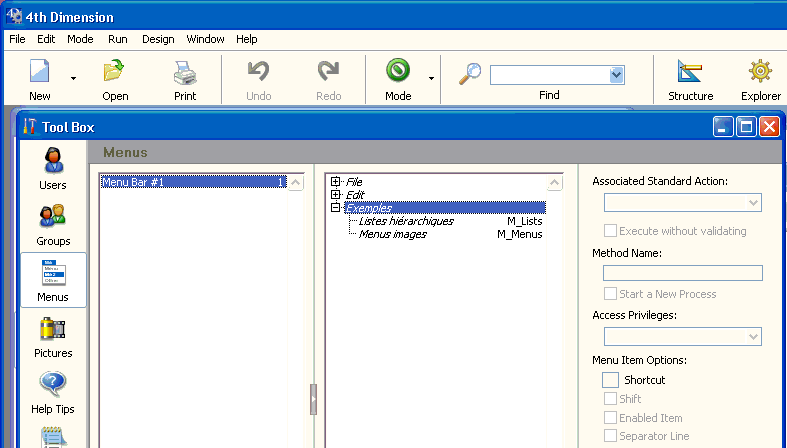Screen dimensions: 787x448
Task: Collapse the Exemples menu tree node
Action: click(x=336, y=208)
